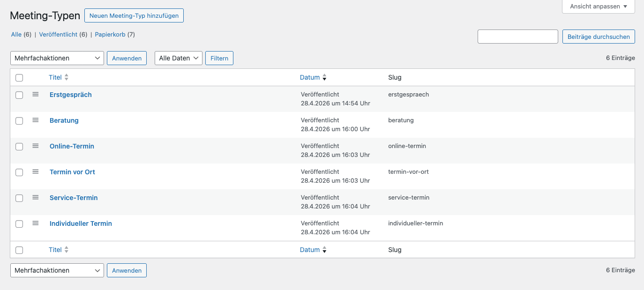
Task: Click the reorder handle beside Beratung
Action: (x=35, y=120)
